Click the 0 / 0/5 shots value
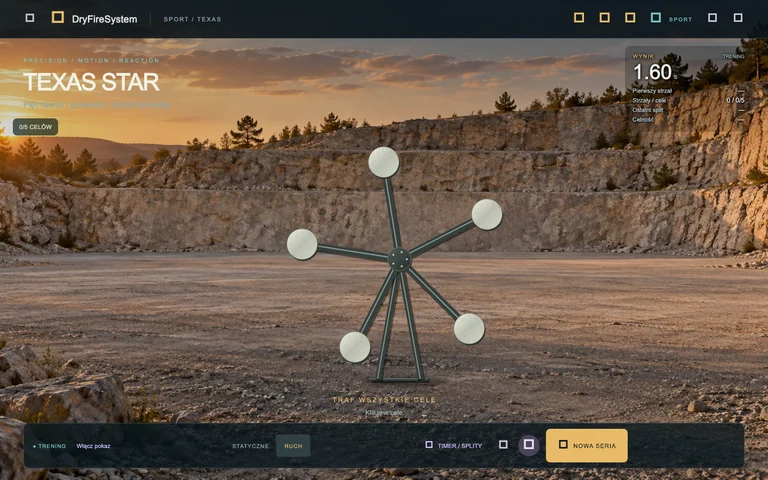This screenshot has width=768, height=480. point(735,100)
